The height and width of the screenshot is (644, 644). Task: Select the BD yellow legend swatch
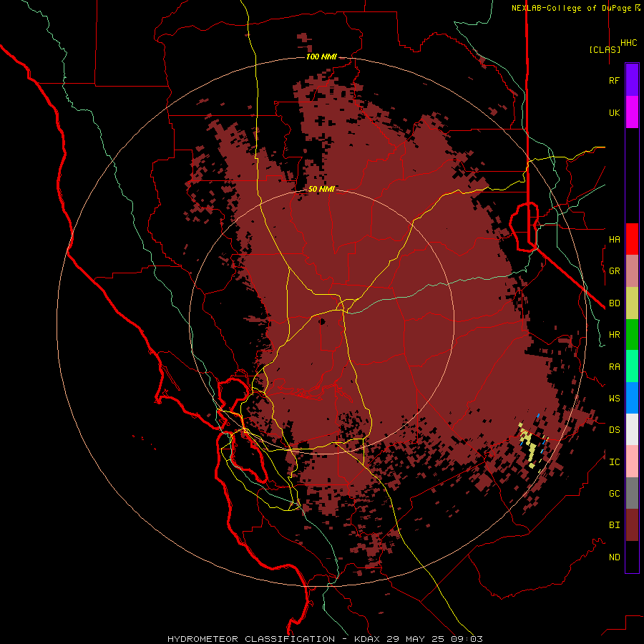pyautogui.click(x=632, y=303)
